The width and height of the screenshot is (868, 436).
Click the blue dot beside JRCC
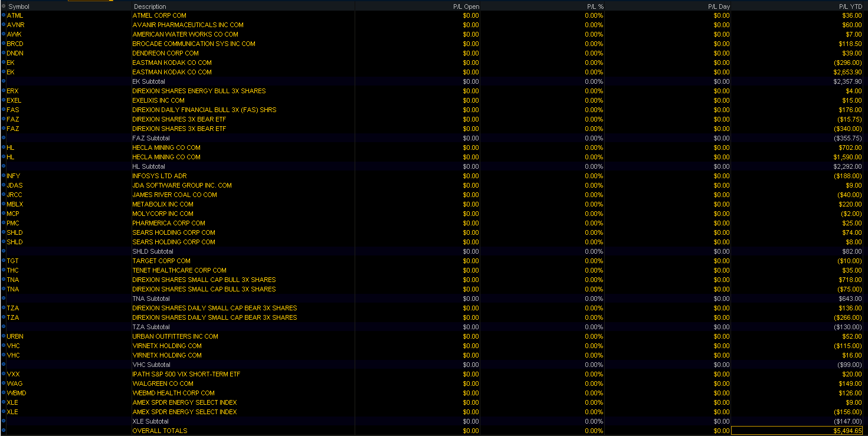pos(4,195)
